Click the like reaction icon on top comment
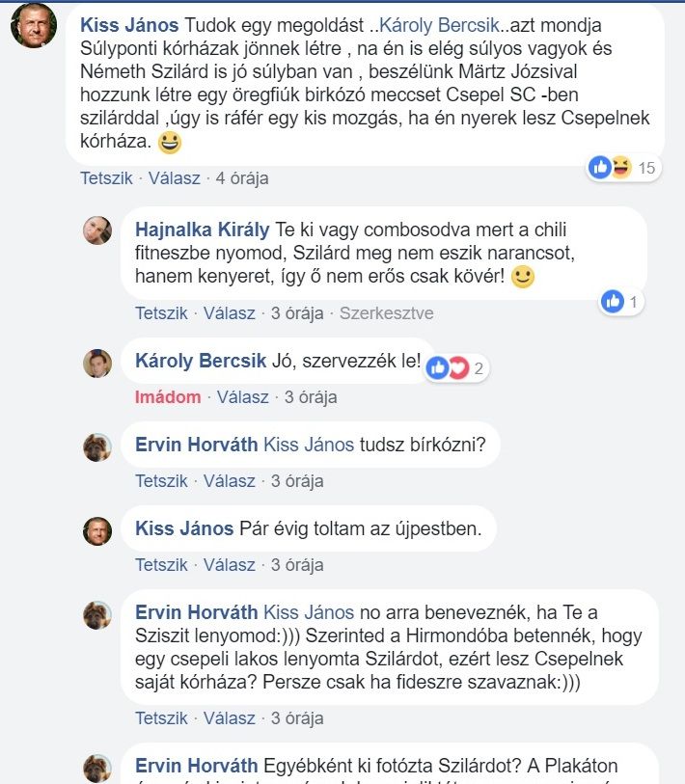The width and height of the screenshot is (685, 784). pos(600,168)
